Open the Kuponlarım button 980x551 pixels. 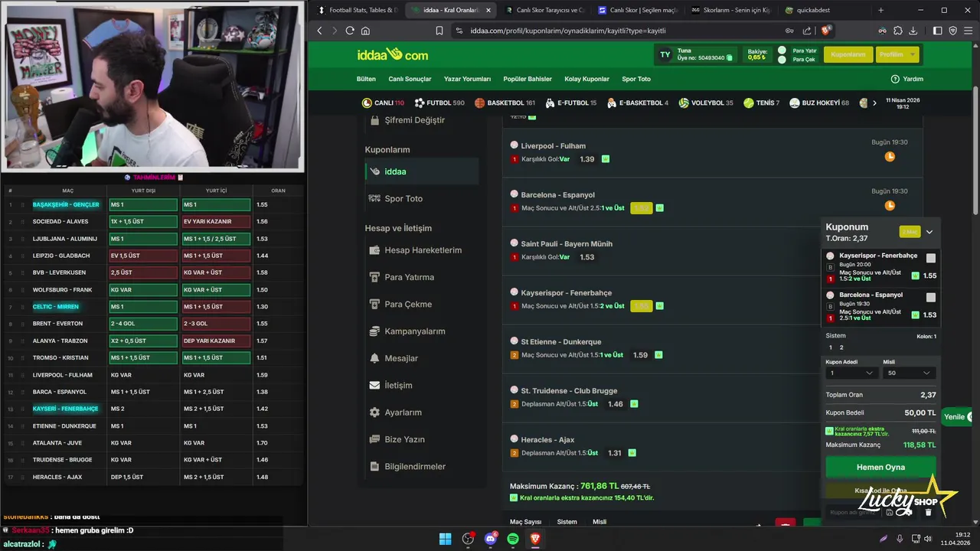[x=848, y=54]
